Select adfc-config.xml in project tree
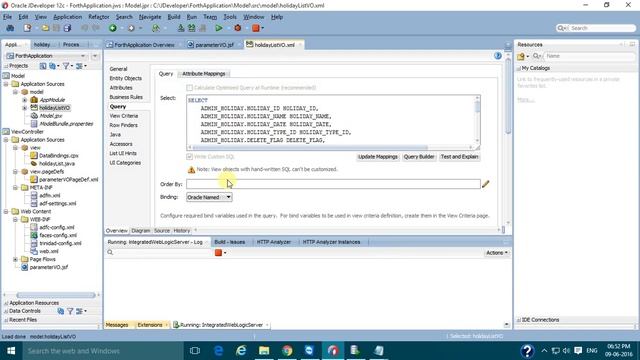640x360 pixels. [x=57, y=227]
